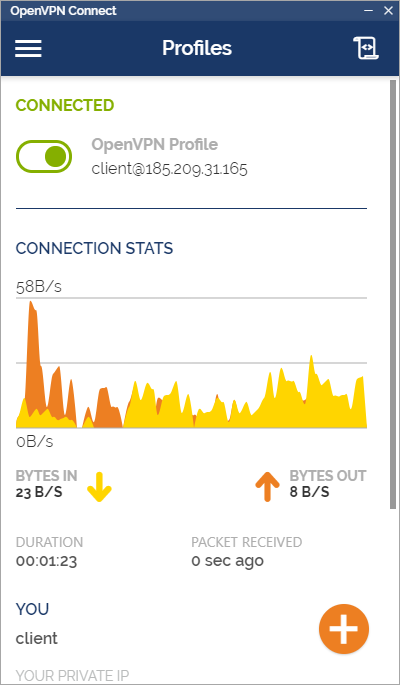Click the Duration value 00:01:23

[x=46, y=560]
